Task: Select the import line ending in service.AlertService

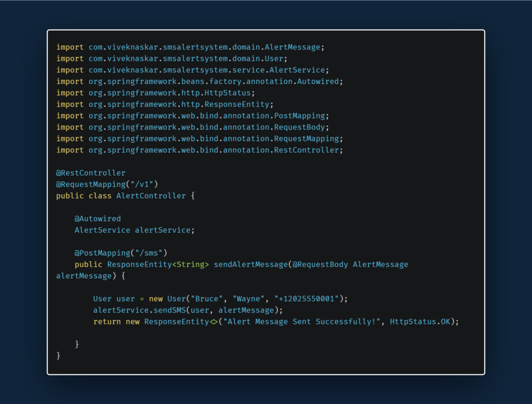Action: point(193,70)
